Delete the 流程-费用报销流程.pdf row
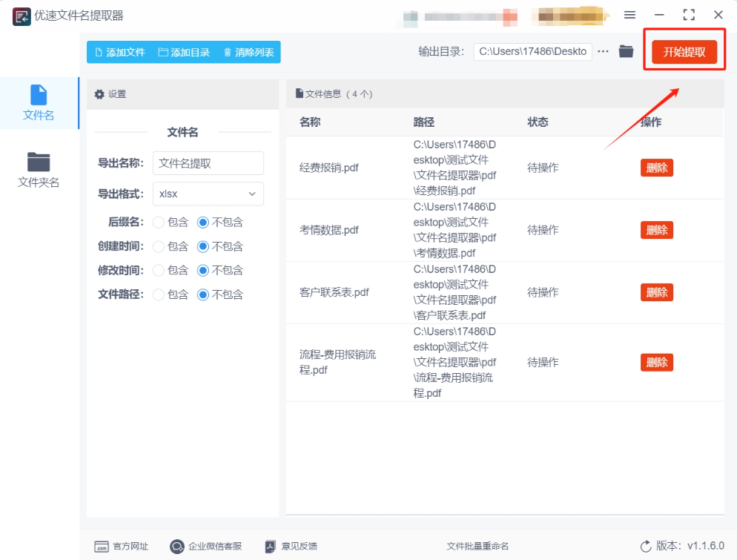737x560 pixels. coord(657,363)
